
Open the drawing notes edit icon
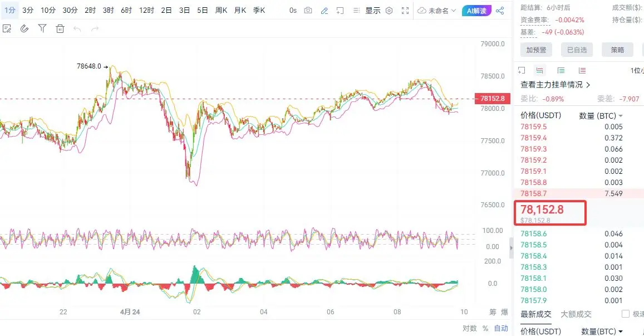(7, 28)
